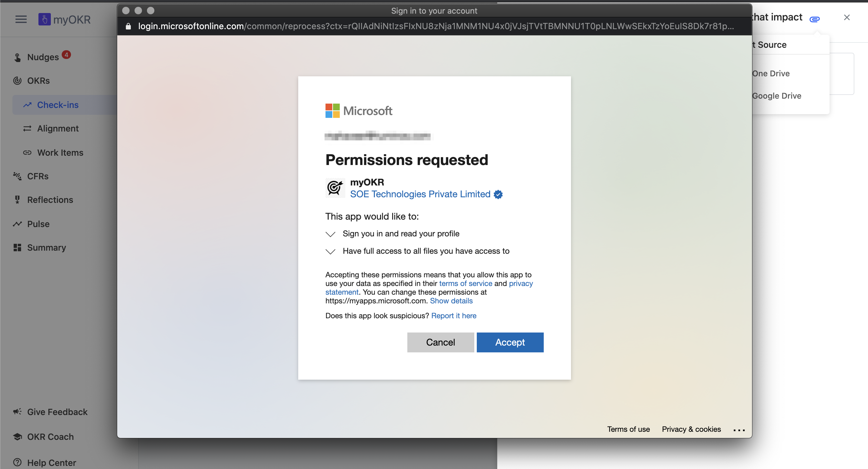The width and height of the screenshot is (868, 469).
Task: Click the padlock icon in address bar
Action: (x=128, y=26)
